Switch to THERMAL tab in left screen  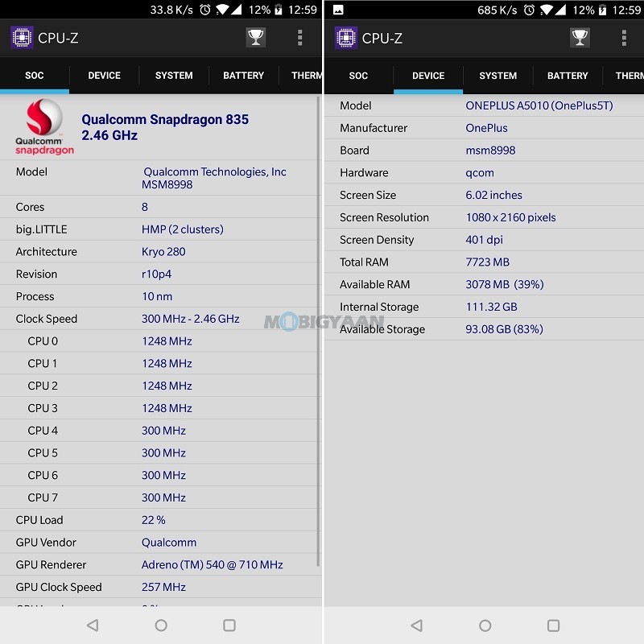(301, 76)
